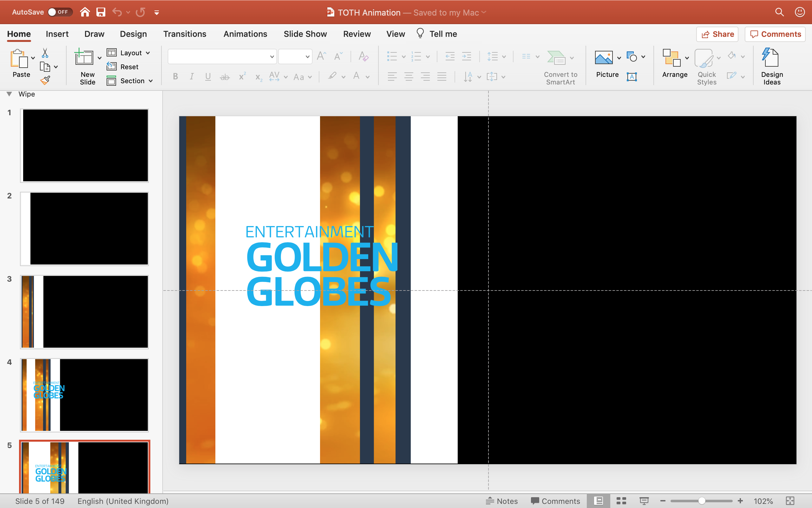The image size is (812, 508).
Task: Open the Paste options arrow
Action: (33, 58)
